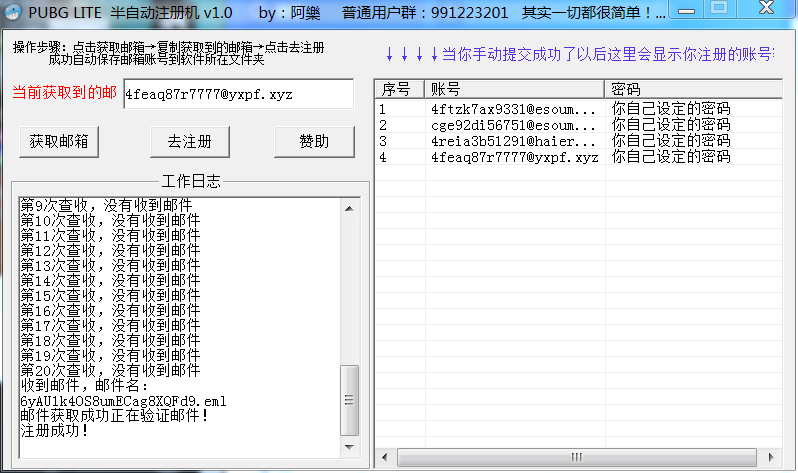Click the 获取邮箱 button
Image resolution: width=798 pixels, height=473 pixels.
tap(59, 142)
